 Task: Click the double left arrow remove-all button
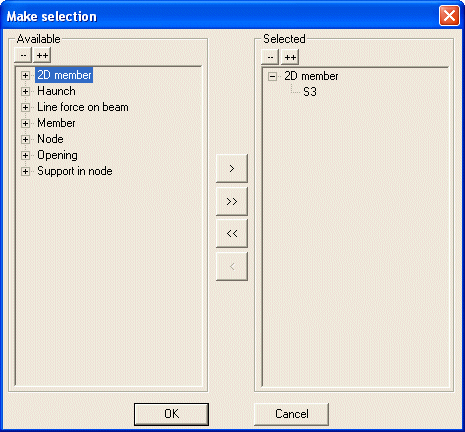[x=232, y=233]
